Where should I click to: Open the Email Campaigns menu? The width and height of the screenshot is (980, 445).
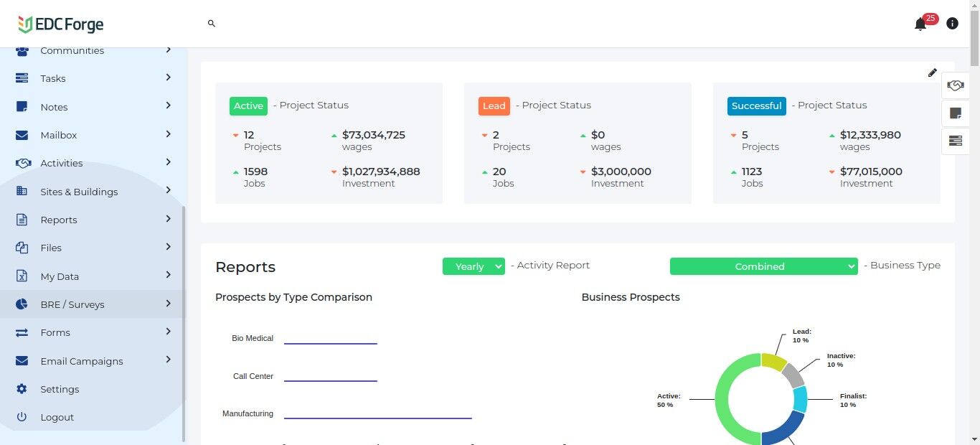[x=82, y=361]
